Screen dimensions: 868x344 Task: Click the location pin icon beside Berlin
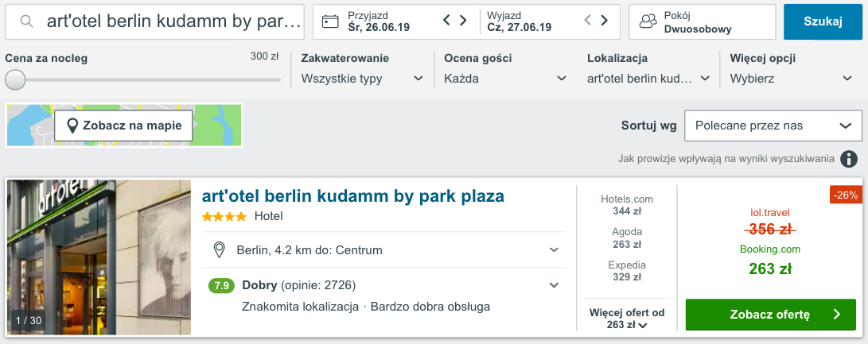[x=220, y=250]
